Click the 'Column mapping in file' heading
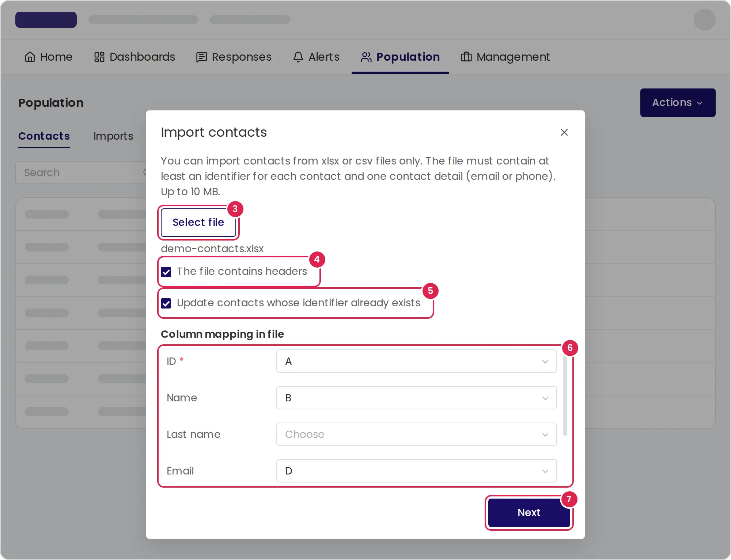731x560 pixels. [x=222, y=334]
